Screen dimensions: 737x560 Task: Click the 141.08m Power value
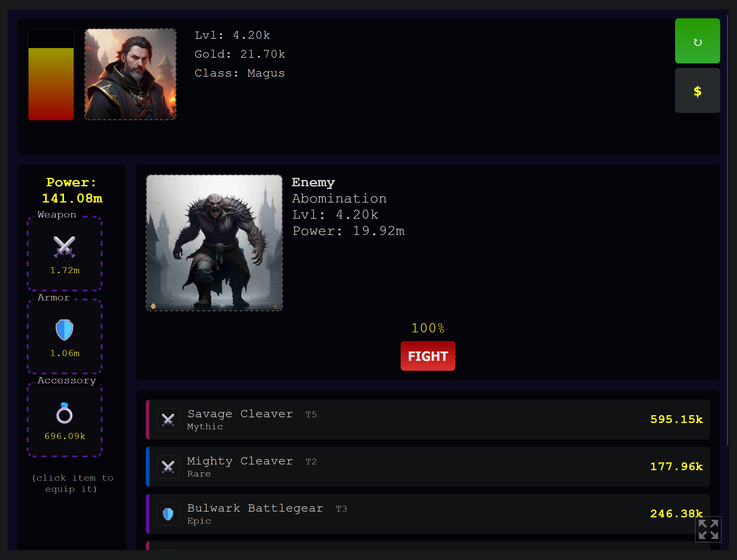(x=72, y=198)
